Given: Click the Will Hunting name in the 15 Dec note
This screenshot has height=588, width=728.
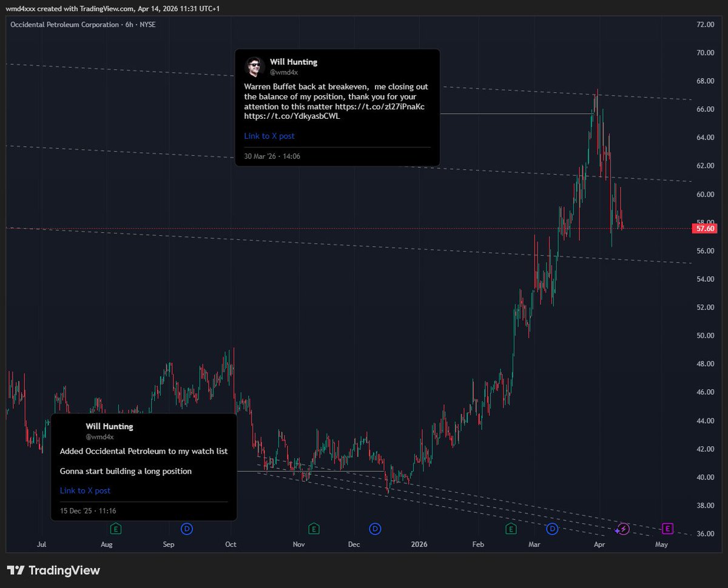Looking at the screenshot, I should 109,427.
